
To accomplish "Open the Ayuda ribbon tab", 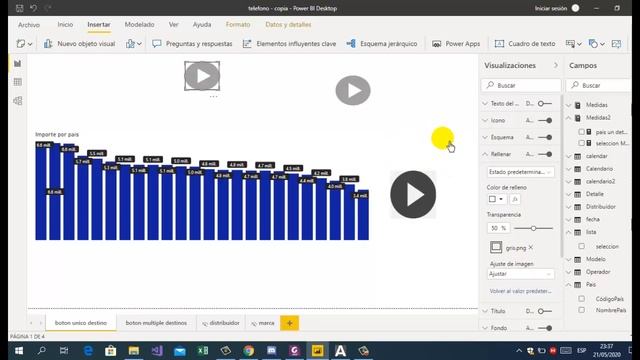I will (202, 24).
